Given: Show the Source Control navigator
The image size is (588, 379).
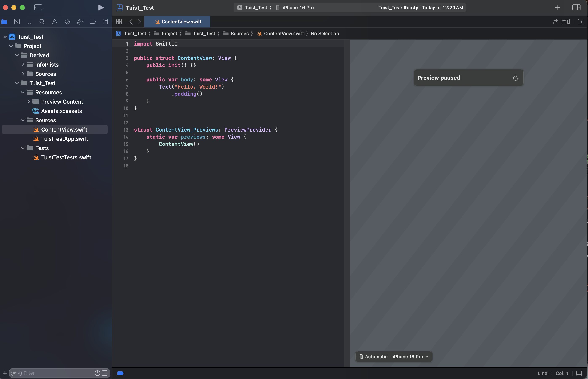Looking at the screenshot, I should pyautogui.click(x=17, y=22).
